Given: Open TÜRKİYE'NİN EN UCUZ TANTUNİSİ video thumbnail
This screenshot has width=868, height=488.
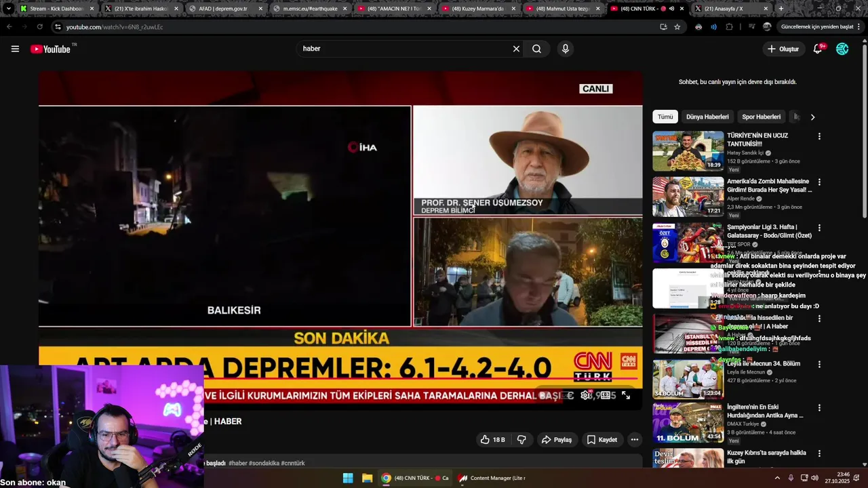Looking at the screenshot, I should [x=688, y=151].
